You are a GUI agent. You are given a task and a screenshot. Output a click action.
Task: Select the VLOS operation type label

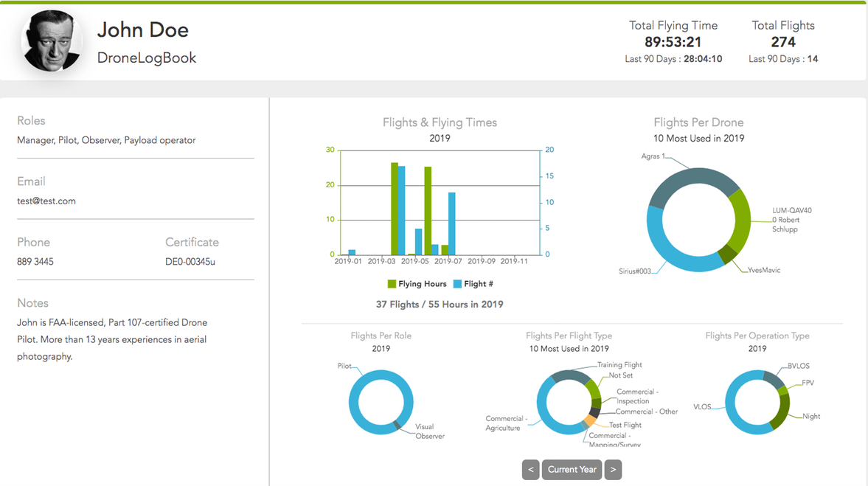tap(702, 406)
